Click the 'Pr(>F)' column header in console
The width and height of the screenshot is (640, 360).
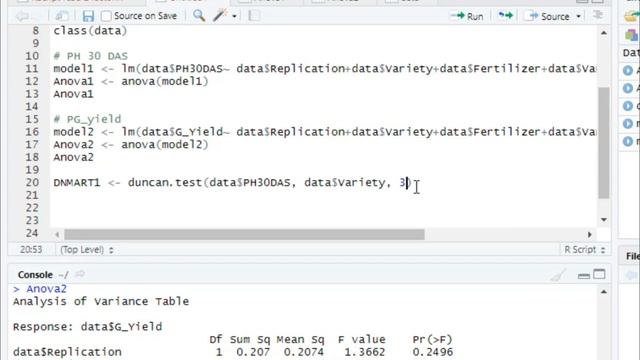coord(432,340)
